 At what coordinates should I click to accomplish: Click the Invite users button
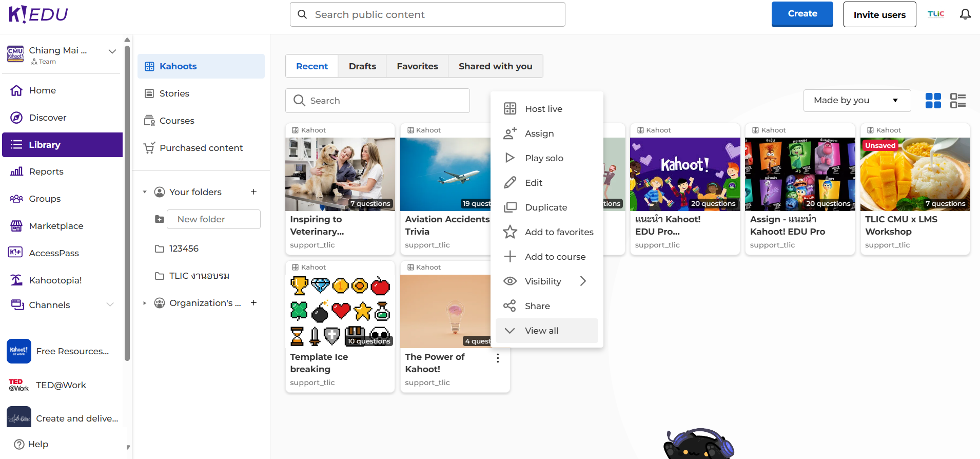(879, 15)
